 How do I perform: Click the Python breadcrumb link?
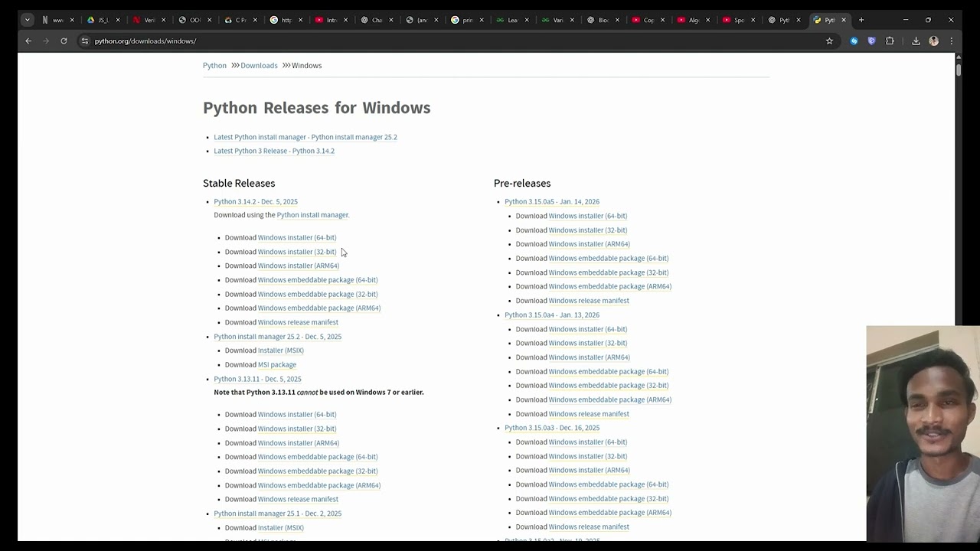pyautogui.click(x=214, y=66)
